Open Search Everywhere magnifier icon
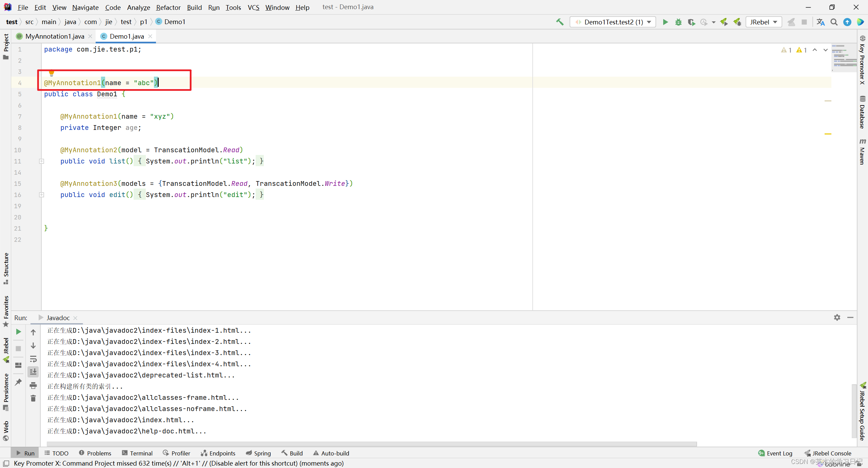The width and height of the screenshot is (868, 468). (x=834, y=22)
